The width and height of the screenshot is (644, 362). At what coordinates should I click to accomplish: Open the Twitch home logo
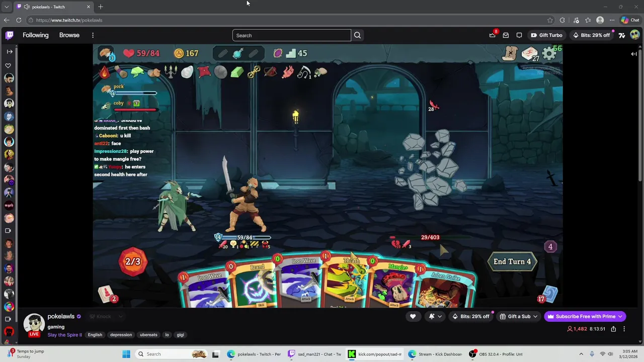click(10, 35)
